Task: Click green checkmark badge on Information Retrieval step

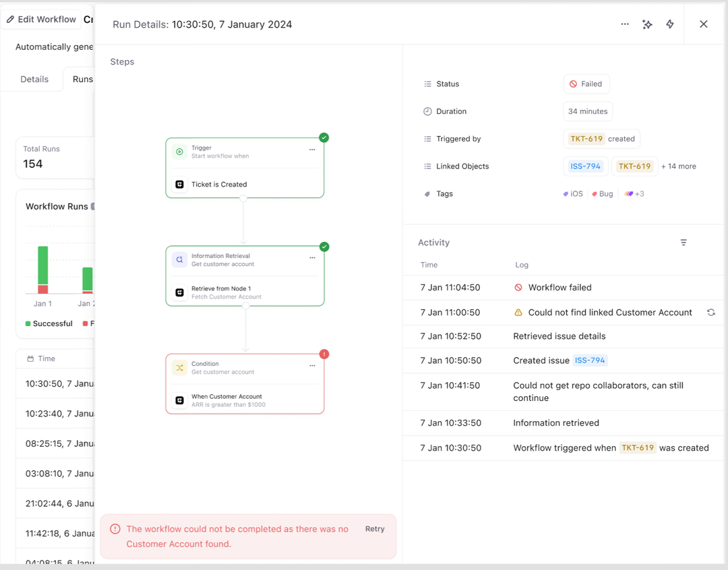Action: tap(324, 247)
